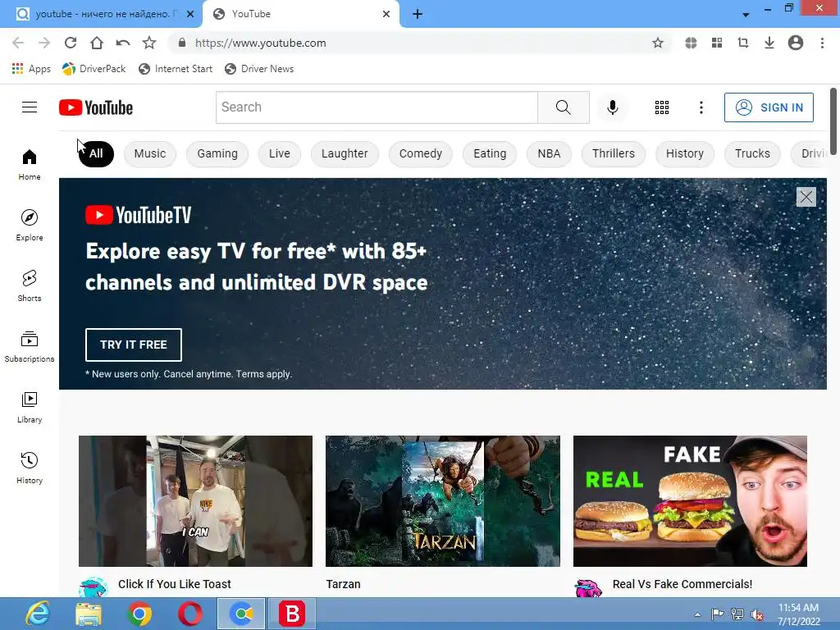Click the SIGN IN button
The width and height of the screenshot is (840, 630).
(x=769, y=107)
